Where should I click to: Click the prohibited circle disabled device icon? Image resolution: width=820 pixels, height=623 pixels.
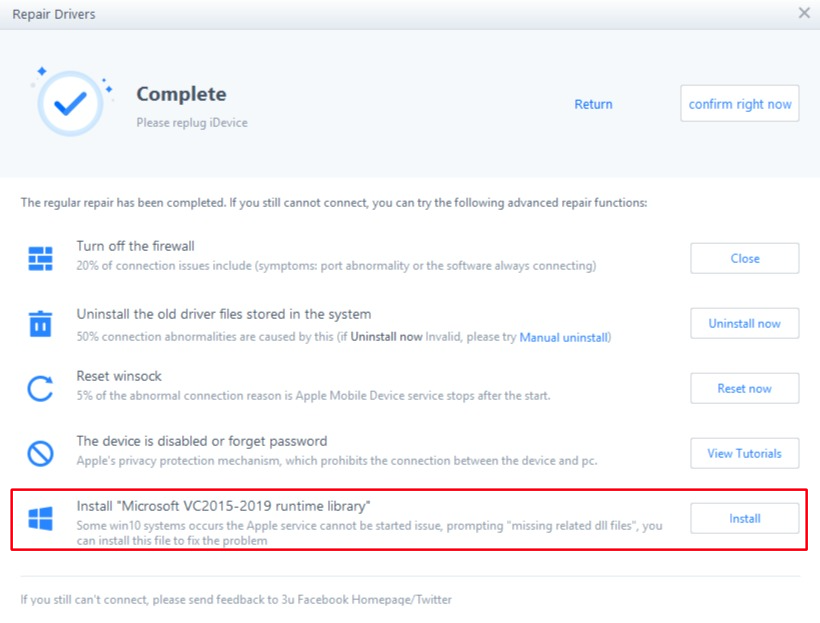40,453
